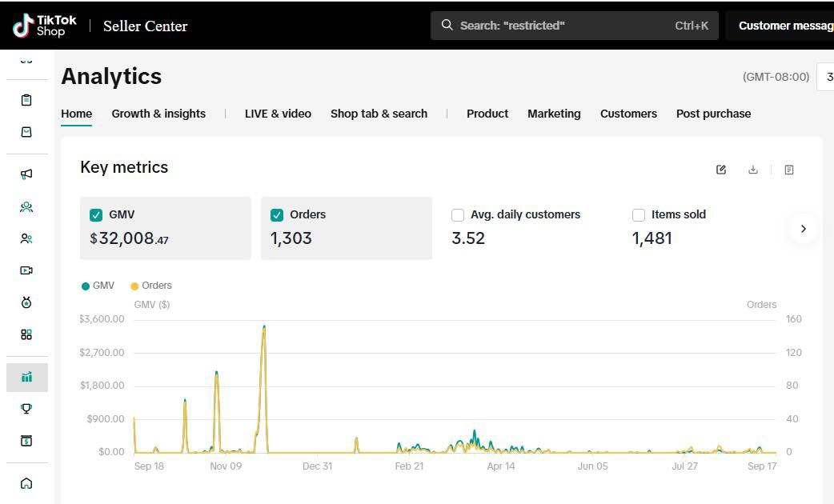Uncheck the Orders metric checkbox

(277, 215)
